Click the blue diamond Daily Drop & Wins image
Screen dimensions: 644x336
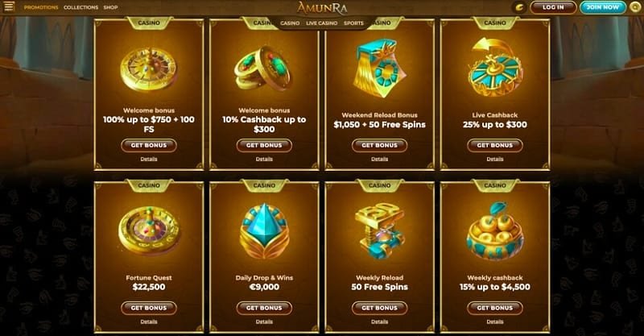(x=264, y=231)
